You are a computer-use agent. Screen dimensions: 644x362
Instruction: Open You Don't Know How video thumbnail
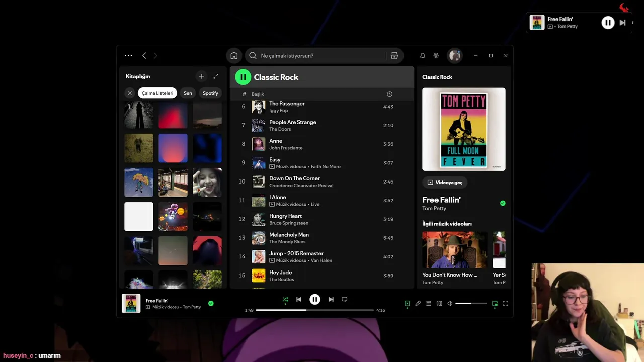455,250
